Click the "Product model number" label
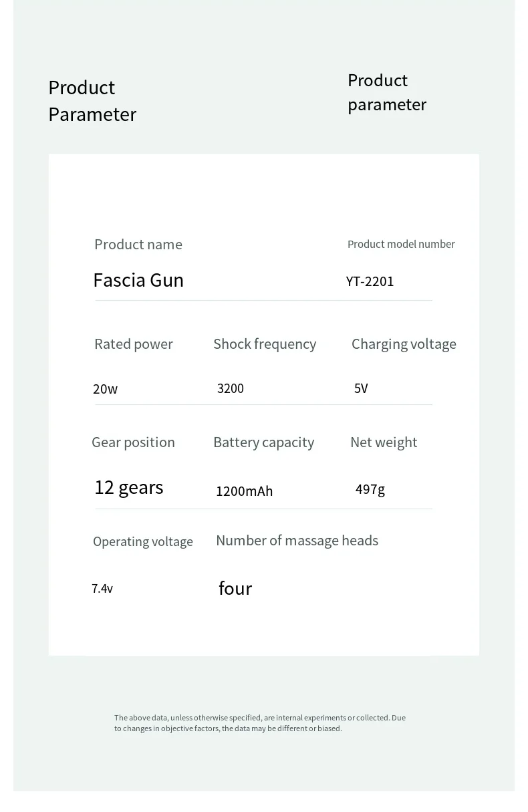Screen dimensions: 528x812 coord(401,245)
